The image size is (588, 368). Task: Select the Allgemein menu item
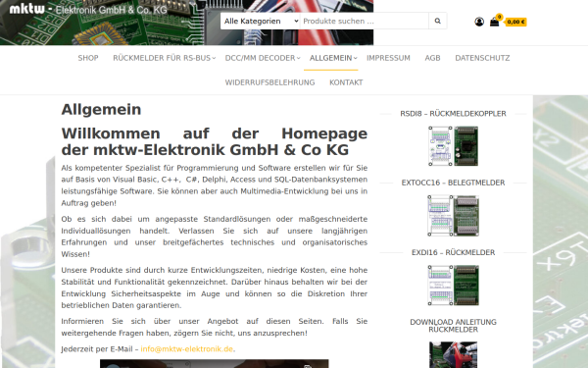[331, 58]
